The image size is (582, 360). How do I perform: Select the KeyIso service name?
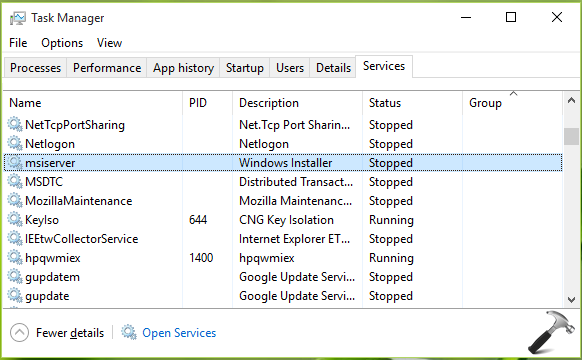[x=42, y=220]
